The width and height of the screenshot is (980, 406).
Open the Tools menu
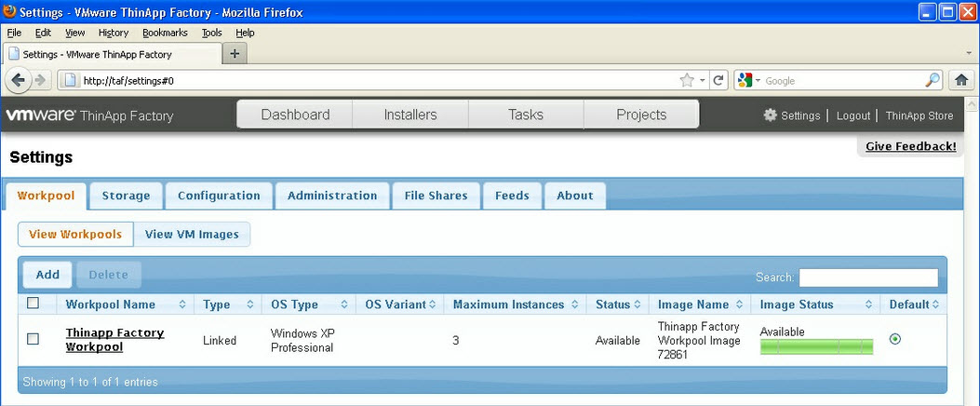coord(212,33)
